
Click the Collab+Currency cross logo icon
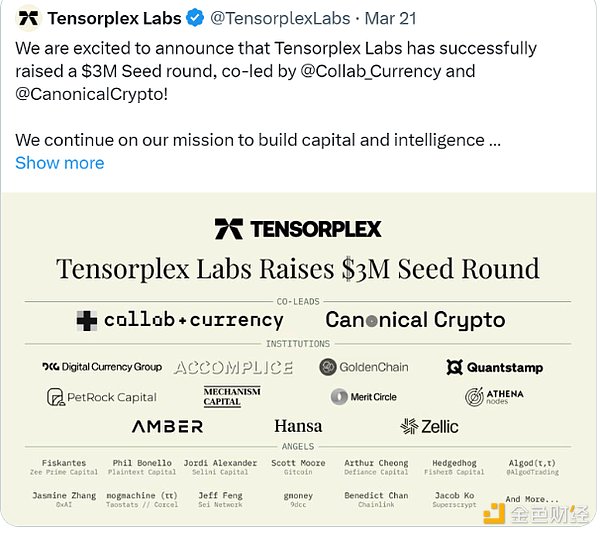tap(87, 321)
